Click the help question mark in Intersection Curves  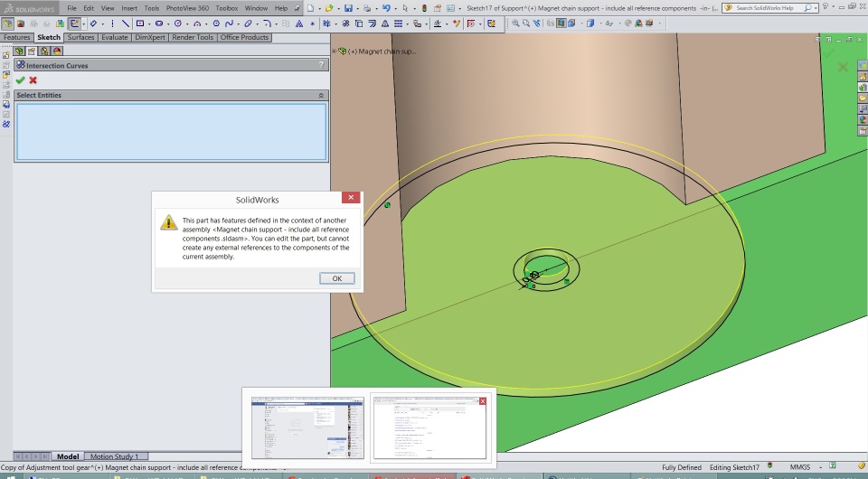click(321, 65)
